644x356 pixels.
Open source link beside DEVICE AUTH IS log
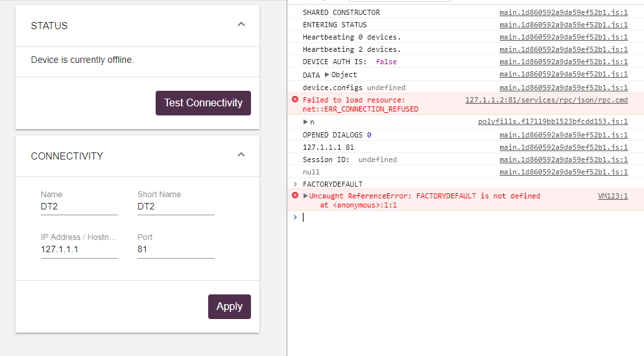(x=563, y=62)
